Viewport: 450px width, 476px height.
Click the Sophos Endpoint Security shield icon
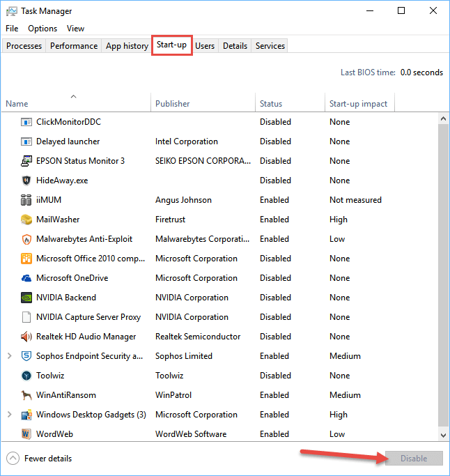tap(26, 356)
